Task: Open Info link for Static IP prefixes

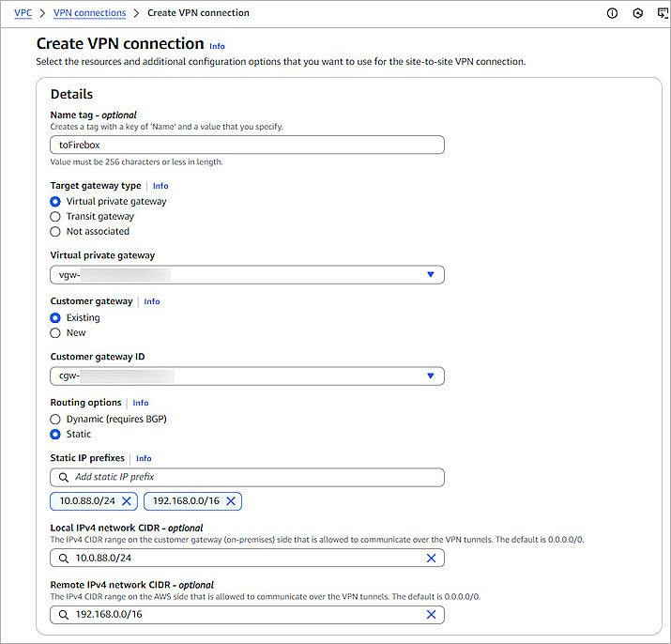Action: coord(144,458)
